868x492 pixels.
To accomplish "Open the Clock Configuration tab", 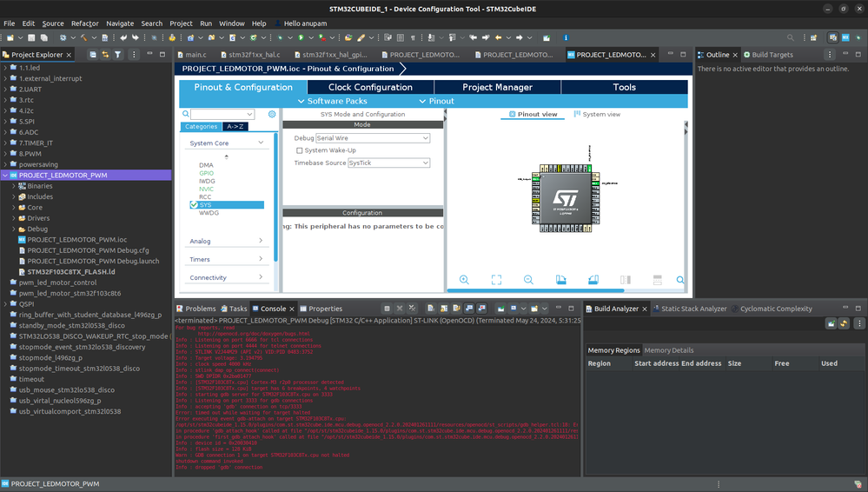I will (370, 87).
